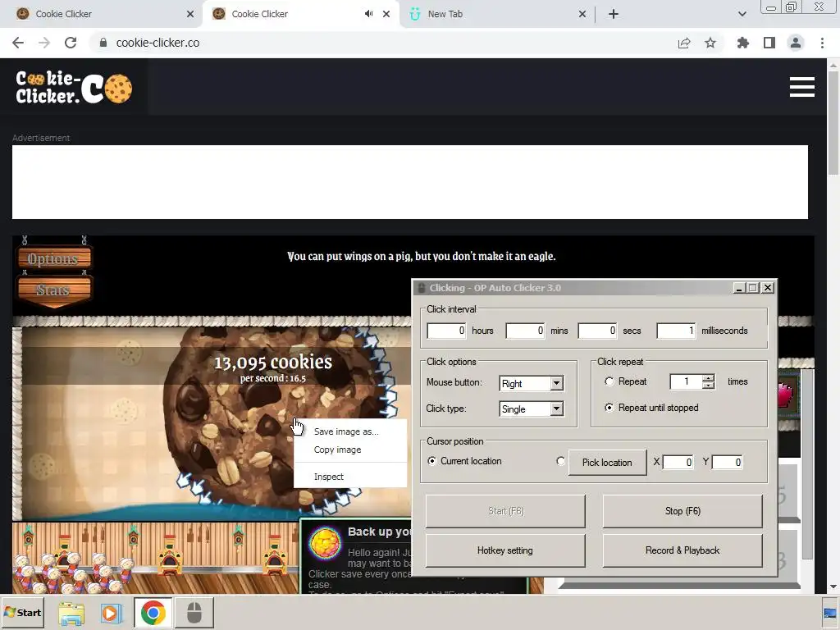
Task: Reload the cookie-clicker.co page
Action: click(71, 43)
